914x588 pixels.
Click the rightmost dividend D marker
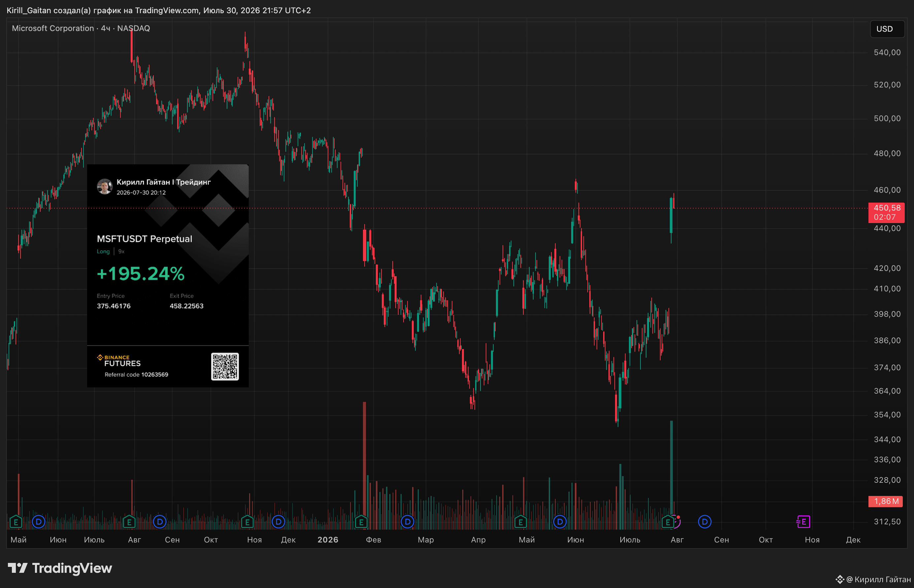point(704,522)
